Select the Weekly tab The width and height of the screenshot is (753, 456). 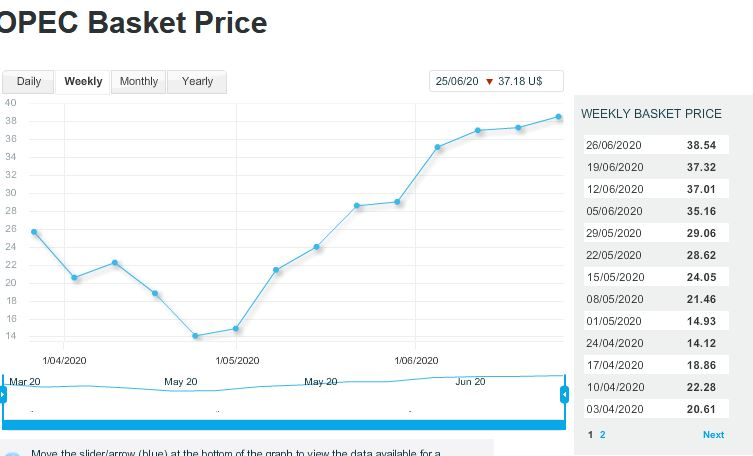[x=83, y=82]
